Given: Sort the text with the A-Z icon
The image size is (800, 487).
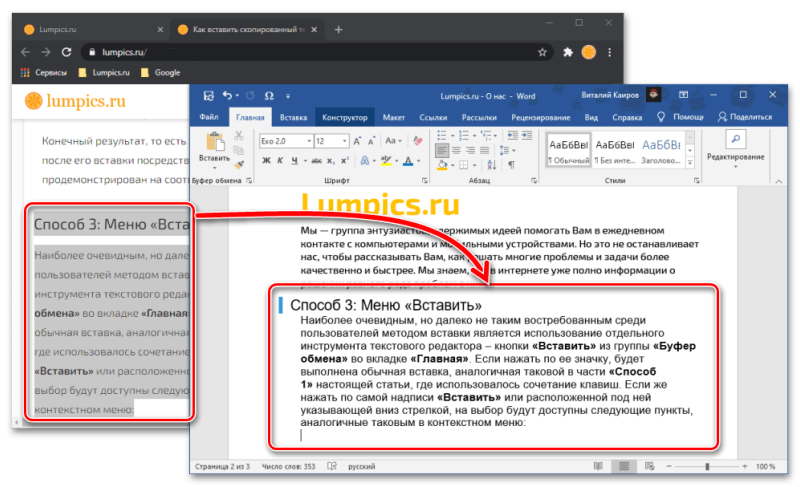Looking at the screenshot, I should 491,165.
